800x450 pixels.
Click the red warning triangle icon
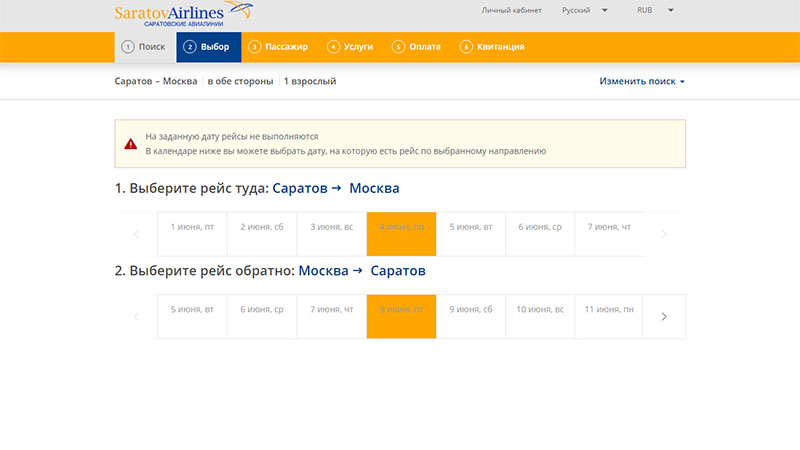coord(131,143)
